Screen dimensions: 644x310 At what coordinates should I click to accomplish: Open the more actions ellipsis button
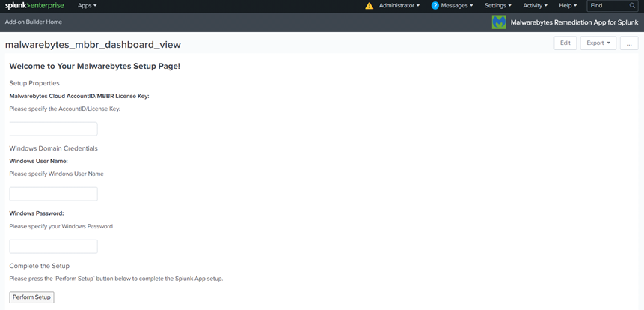(x=629, y=43)
